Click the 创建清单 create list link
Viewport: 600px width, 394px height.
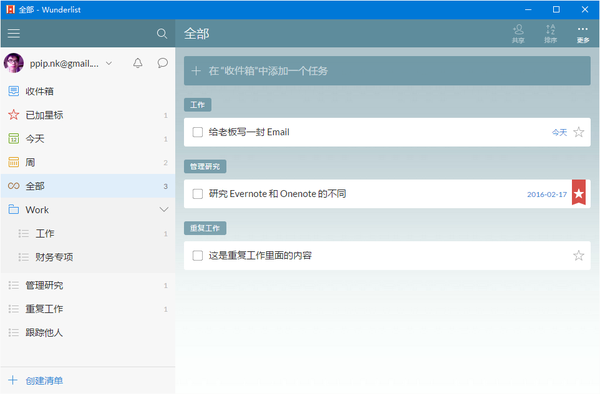pos(44,381)
